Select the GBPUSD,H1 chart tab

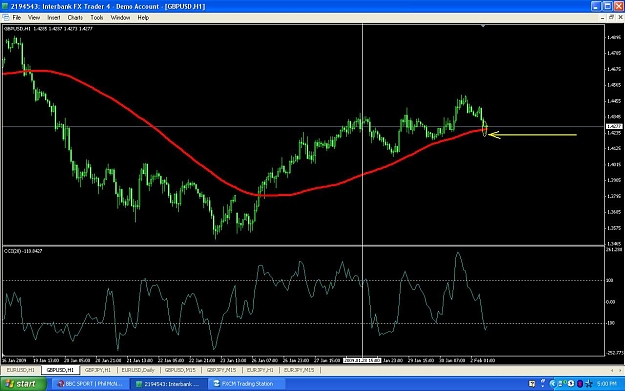coord(60,370)
